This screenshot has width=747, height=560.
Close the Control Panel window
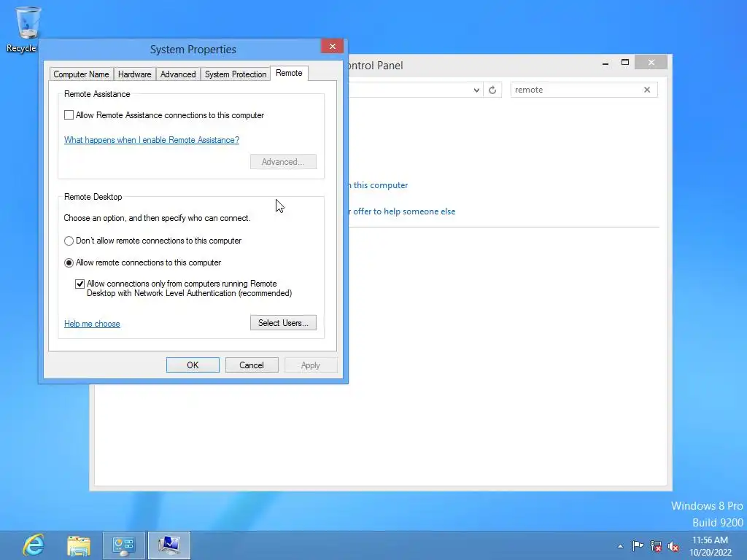651,63
